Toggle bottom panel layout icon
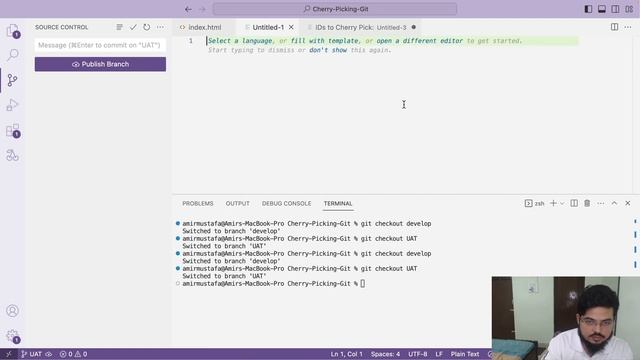The height and width of the screenshot is (360, 640). click(x=602, y=9)
